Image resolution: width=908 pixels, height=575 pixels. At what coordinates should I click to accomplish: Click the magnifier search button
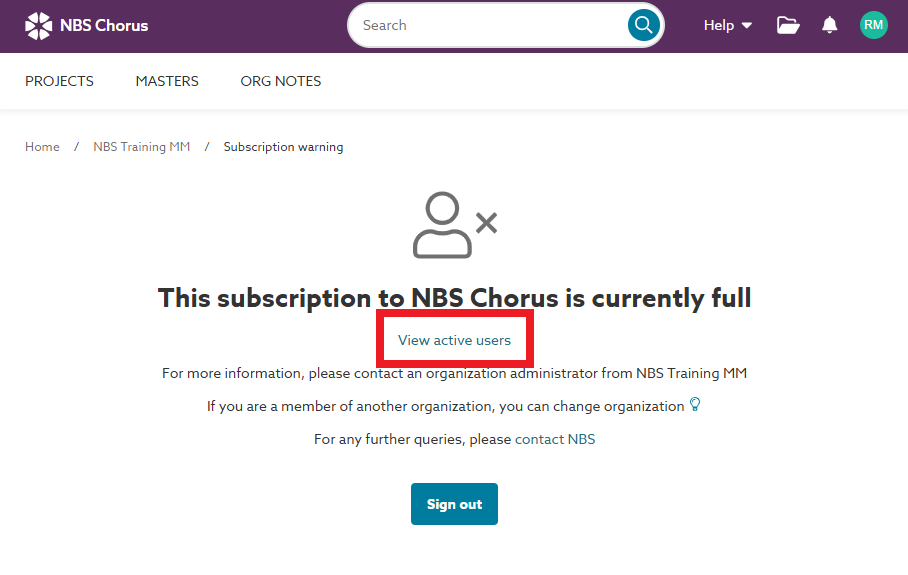point(643,25)
